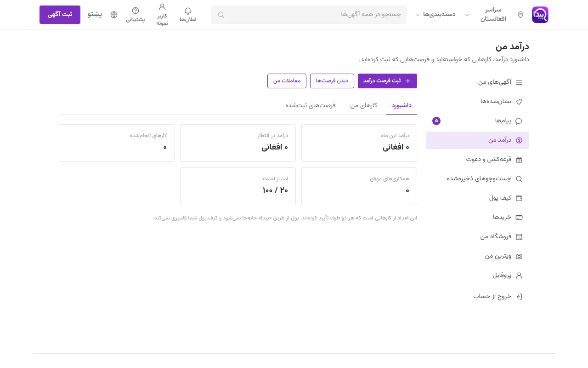Click the درآمد من page heading

point(512,46)
